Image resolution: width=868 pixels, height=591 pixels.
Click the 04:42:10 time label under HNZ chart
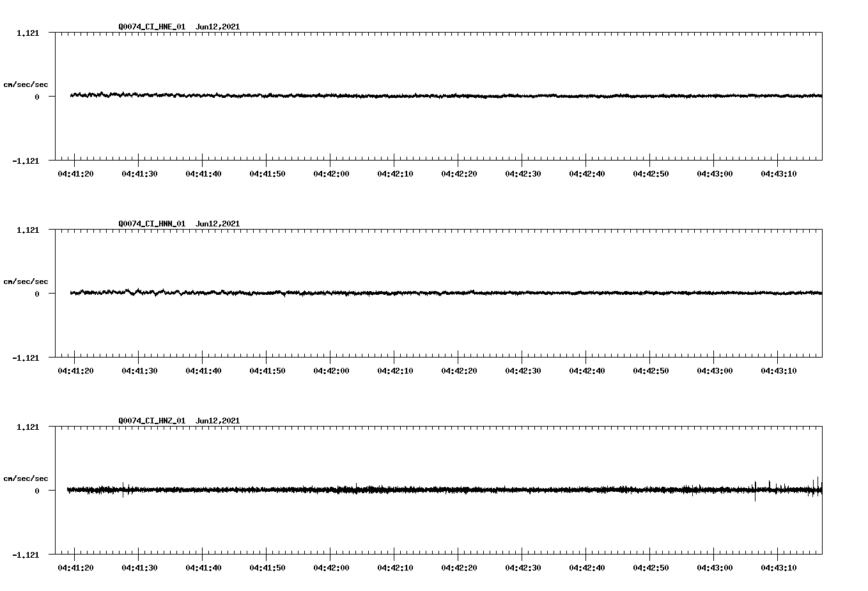click(395, 568)
